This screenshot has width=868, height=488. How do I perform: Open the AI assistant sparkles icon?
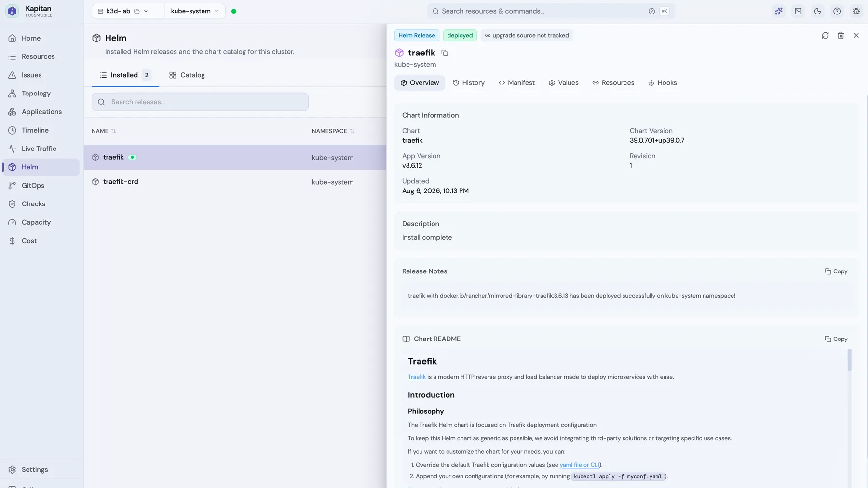[779, 11]
